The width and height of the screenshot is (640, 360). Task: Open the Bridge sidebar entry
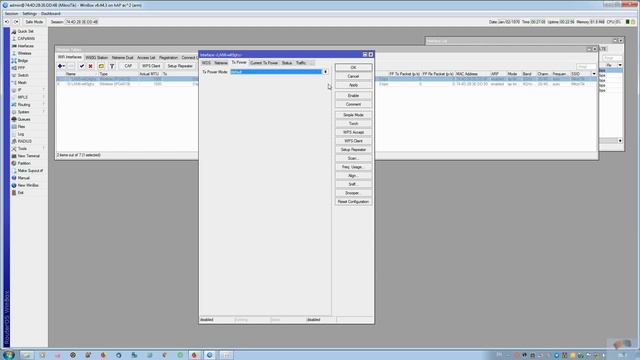click(23, 60)
